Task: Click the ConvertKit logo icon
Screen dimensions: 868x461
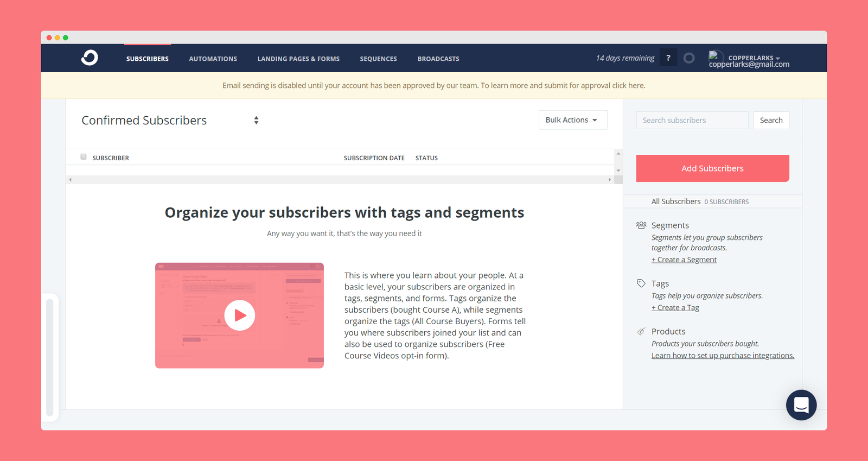Action: tap(90, 58)
